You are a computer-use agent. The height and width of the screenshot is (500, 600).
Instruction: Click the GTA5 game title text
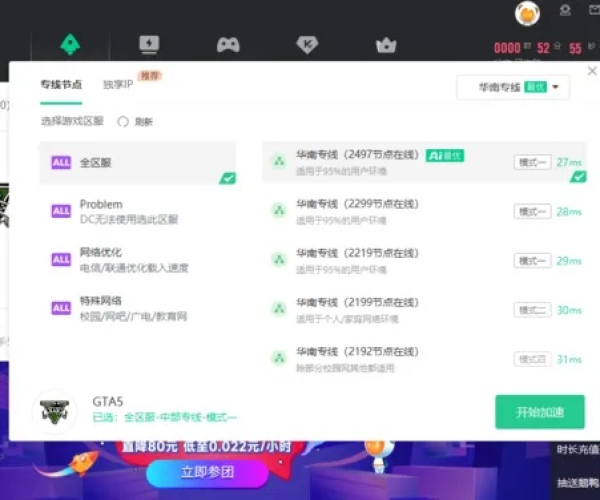click(x=108, y=401)
